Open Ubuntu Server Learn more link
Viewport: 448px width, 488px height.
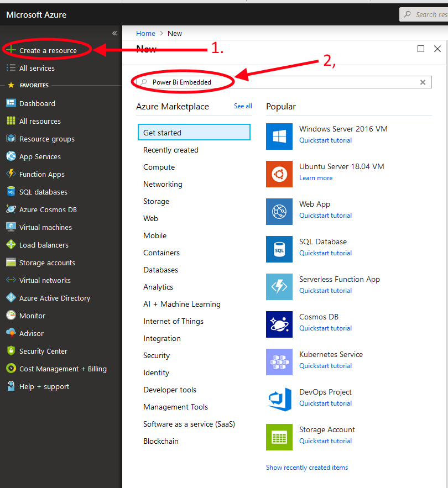click(x=316, y=178)
